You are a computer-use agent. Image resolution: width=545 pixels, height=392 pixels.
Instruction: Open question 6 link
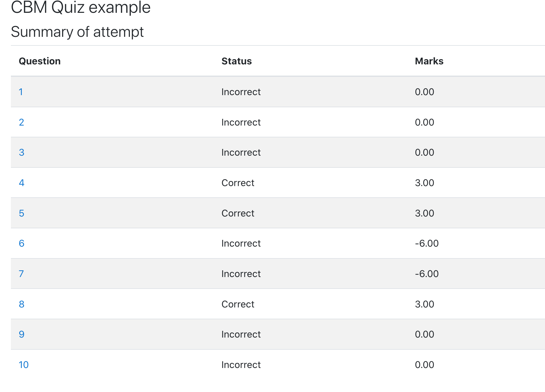click(21, 243)
